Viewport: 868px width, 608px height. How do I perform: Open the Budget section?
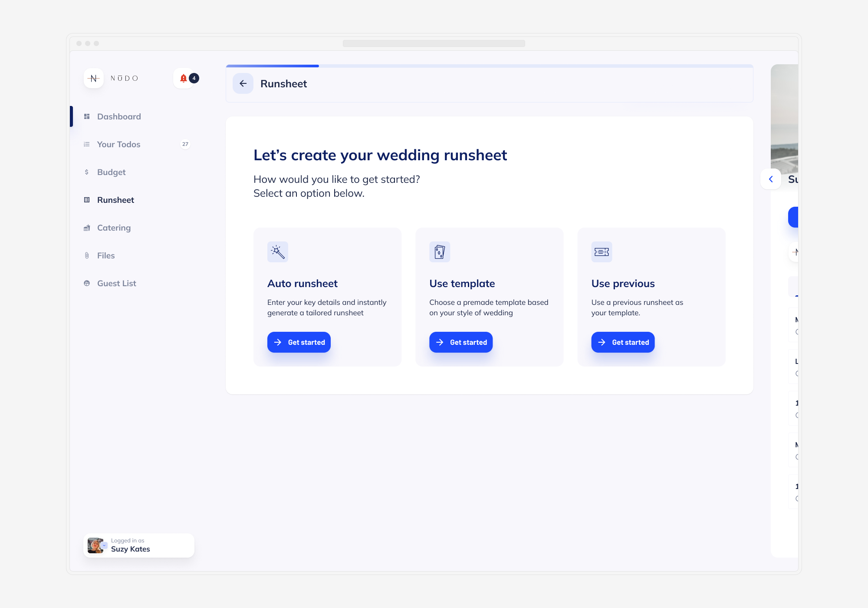[x=111, y=172]
